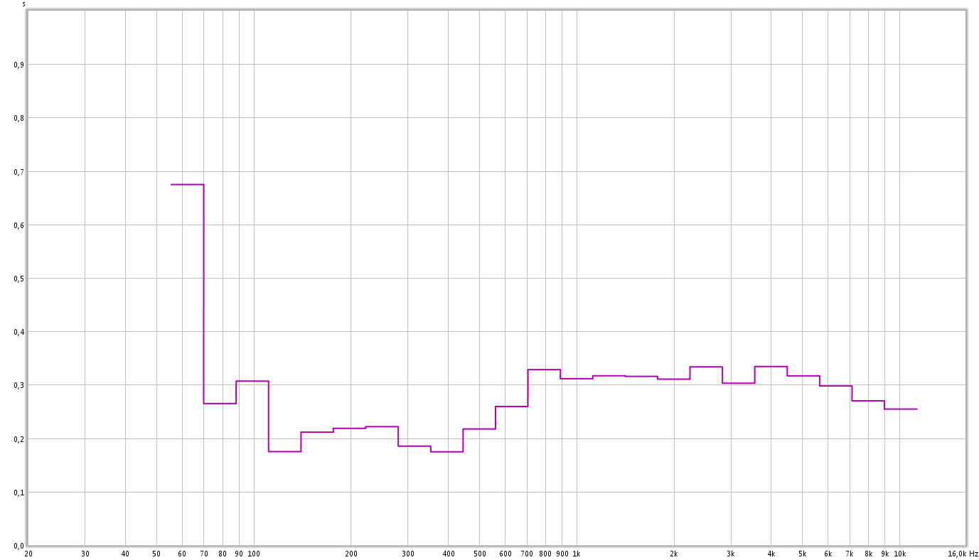Click the 20 label on the frequency axis
This screenshot has height=560, width=979.
[28, 554]
